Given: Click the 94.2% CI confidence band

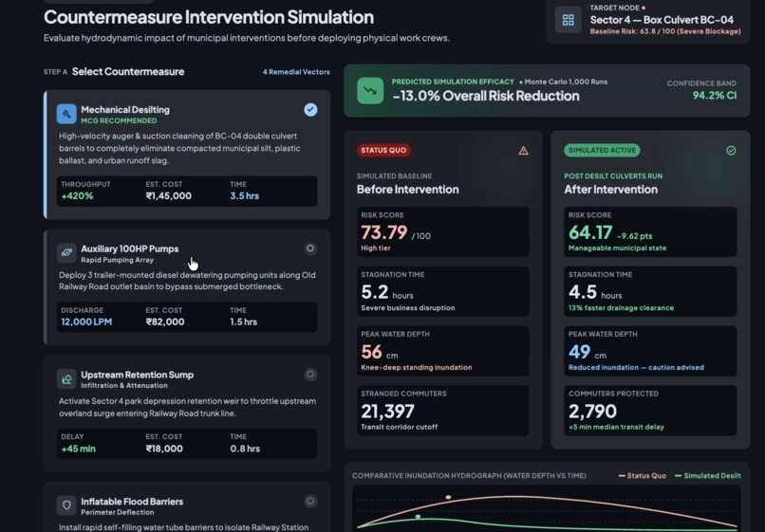Looking at the screenshot, I should tap(715, 96).
